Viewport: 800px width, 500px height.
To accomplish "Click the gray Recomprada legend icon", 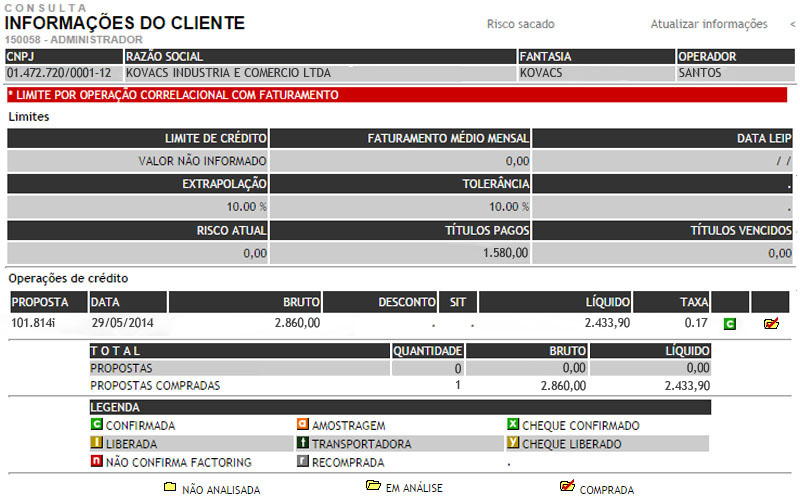I will (302, 462).
